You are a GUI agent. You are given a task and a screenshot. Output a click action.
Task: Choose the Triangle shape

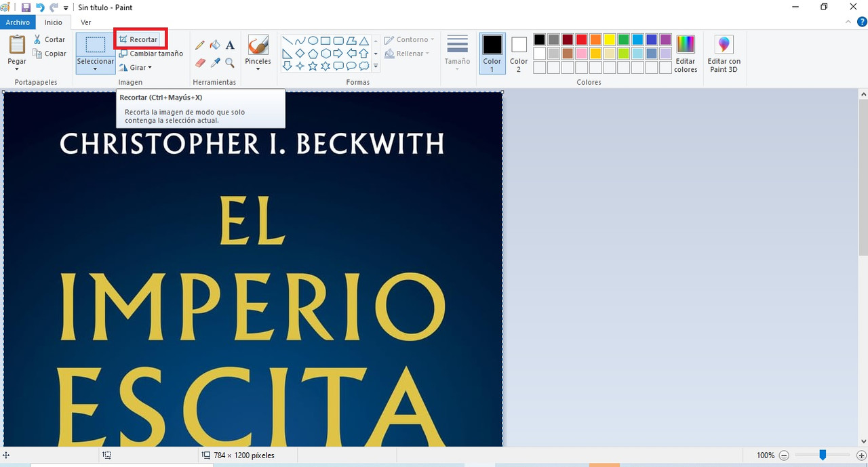pyautogui.click(x=364, y=41)
